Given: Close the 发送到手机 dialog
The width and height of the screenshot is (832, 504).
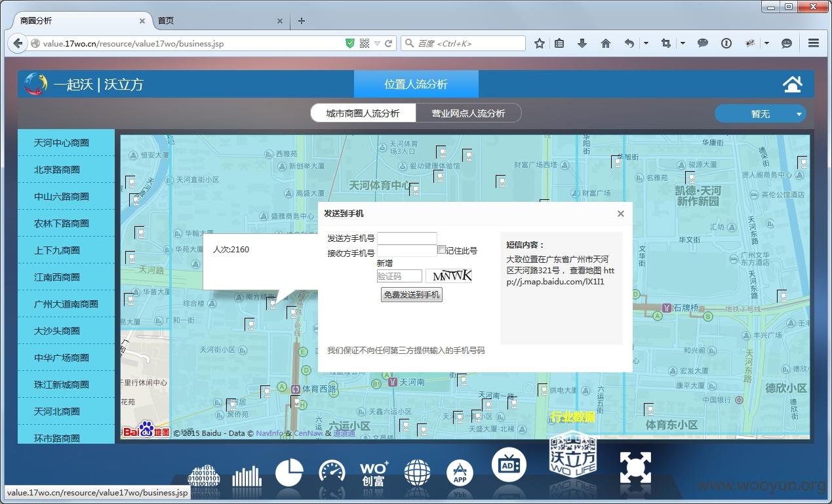Looking at the screenshot, I should point(621,214).
